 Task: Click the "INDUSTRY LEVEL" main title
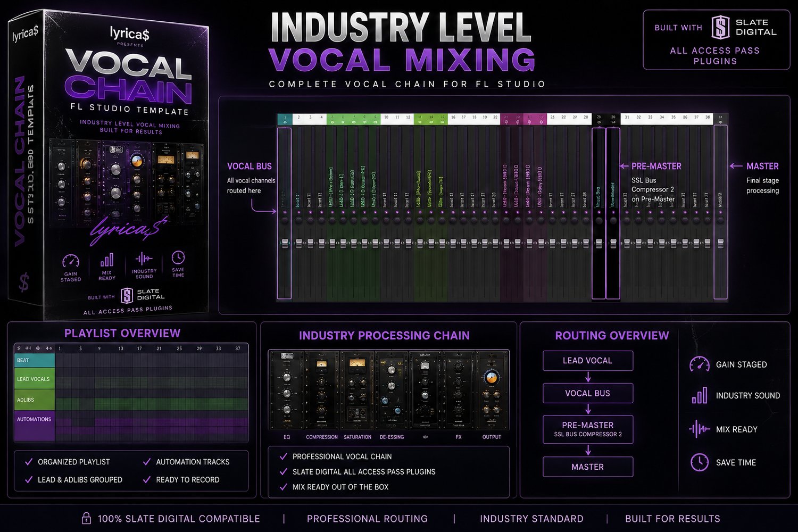[401, 27]
